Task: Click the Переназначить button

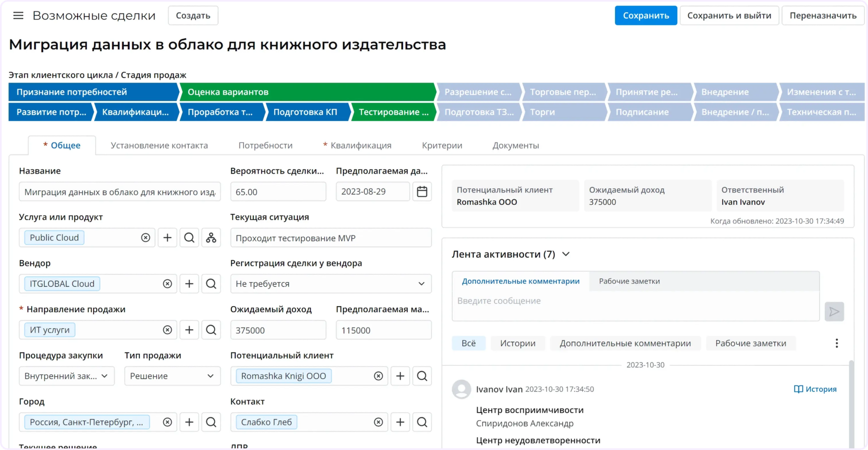Action: tap(823, 16)
